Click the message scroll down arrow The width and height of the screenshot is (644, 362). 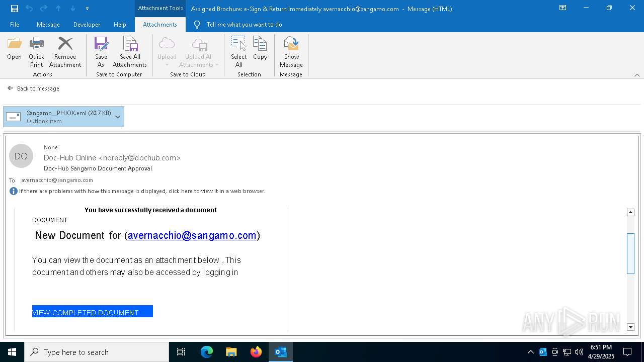click(x=631, y=327)
